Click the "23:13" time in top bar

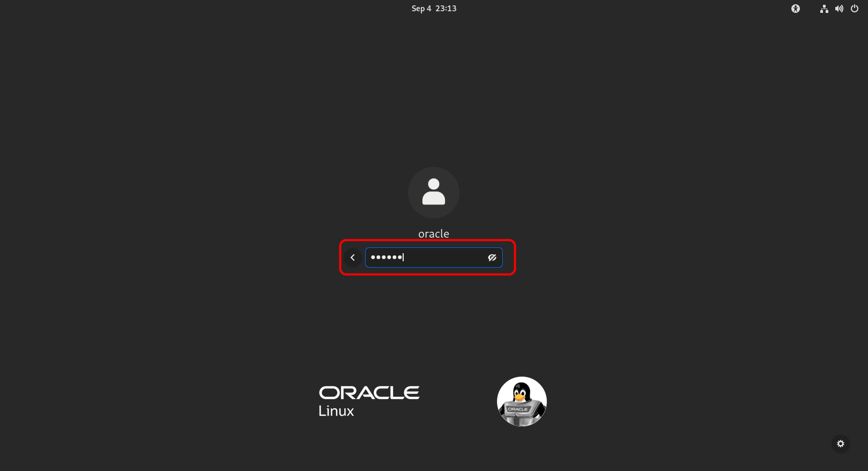click(446, 9)
